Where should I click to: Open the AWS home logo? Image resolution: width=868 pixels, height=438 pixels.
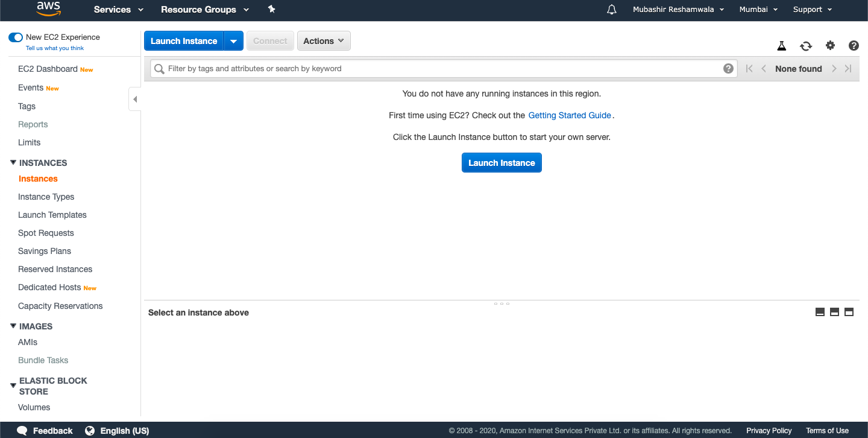[48, 8]
